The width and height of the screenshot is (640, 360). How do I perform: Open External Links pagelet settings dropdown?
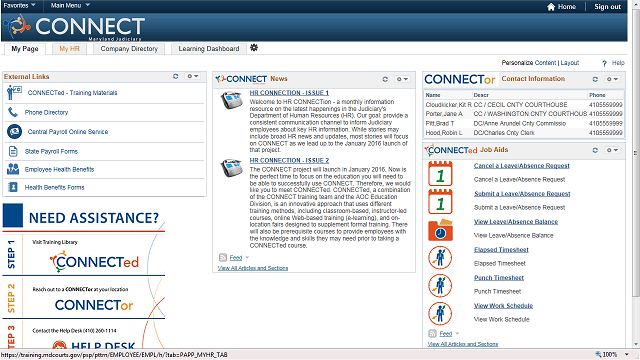pos(192,76)
